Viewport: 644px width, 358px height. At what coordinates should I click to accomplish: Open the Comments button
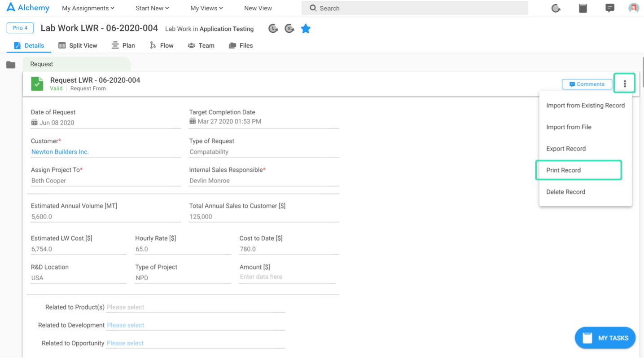[x=587, y=84]
